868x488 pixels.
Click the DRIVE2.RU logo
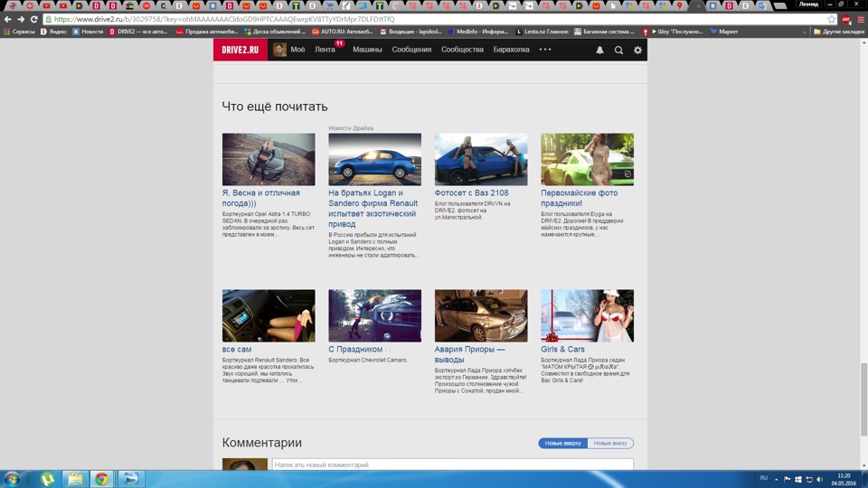(241, 50)
